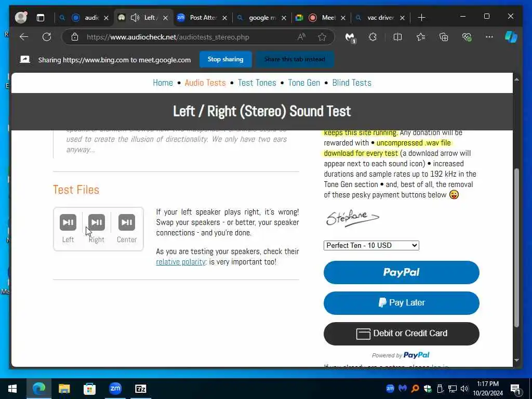This screenshot has width=532, height=399.
Task: Open Blind Tests navigation link
Action: (352, 83)
